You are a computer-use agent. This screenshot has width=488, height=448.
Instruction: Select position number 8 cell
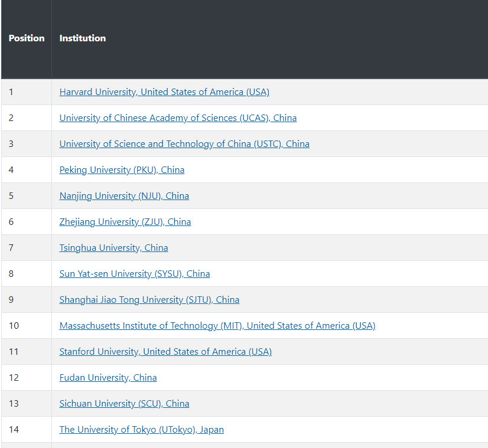click(x=27, y=274)
